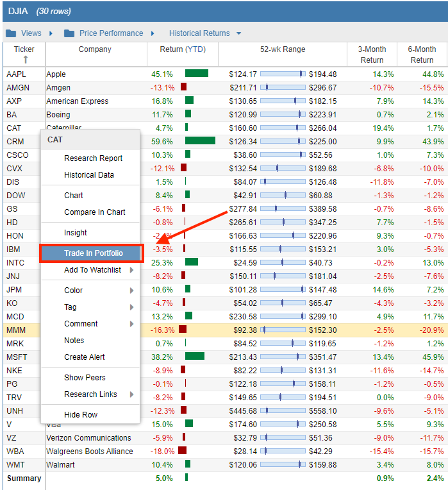Image resolution: width=448 pixels, height=490 pixels.
Task: Click Verizon Communications company name
Action: (88, 438)
